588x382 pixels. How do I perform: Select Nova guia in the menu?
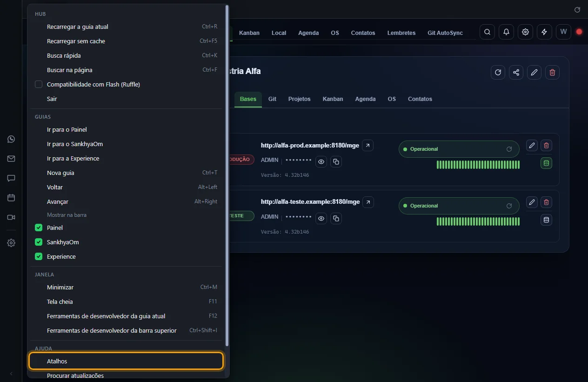tap(126, 173)
